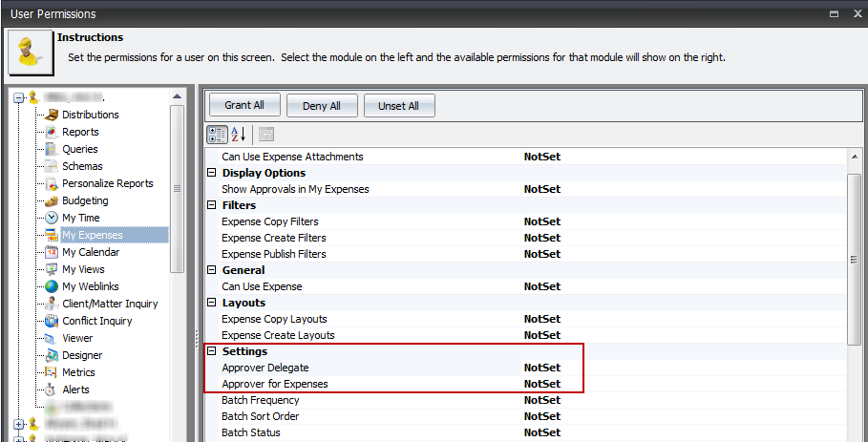Viewport: 868px width, 442px height.
Task: Sort the permissions alphabetically
Action: click(238, 134)
